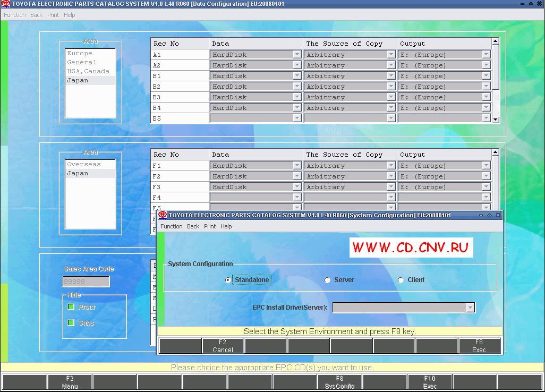Click F8 Exec button in System Configuration
This screenshot has width=545, height=392.
pos(479,346)
